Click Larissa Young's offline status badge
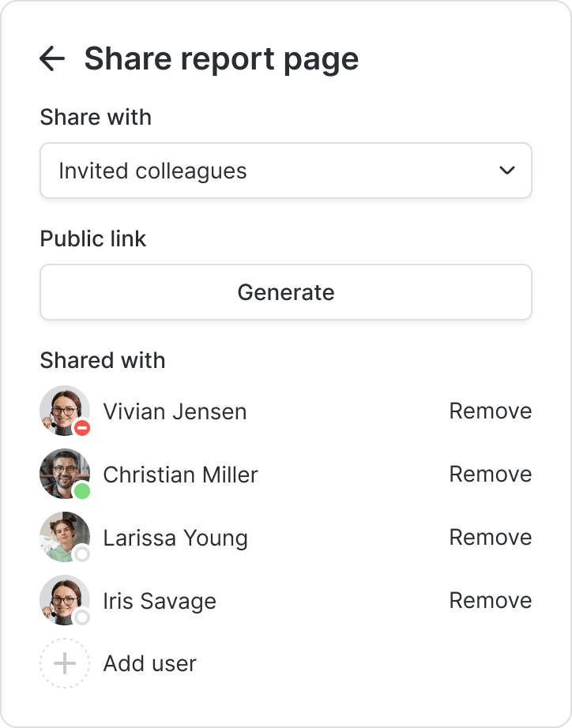Image resolution: width=572 pixels, height=728 pixels. [x=82, y=554]
